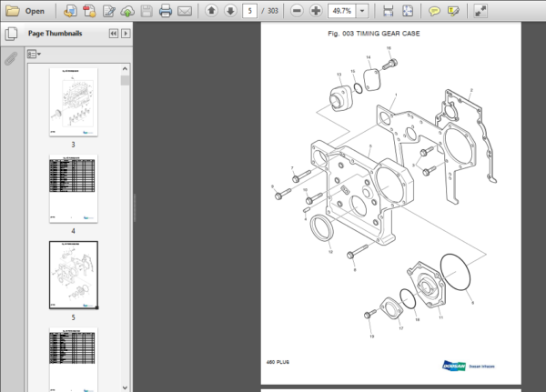The width and height of the screenshot is (546, 392).
Task: Select the thumbnail below page 5
Action: coord(74,359)
